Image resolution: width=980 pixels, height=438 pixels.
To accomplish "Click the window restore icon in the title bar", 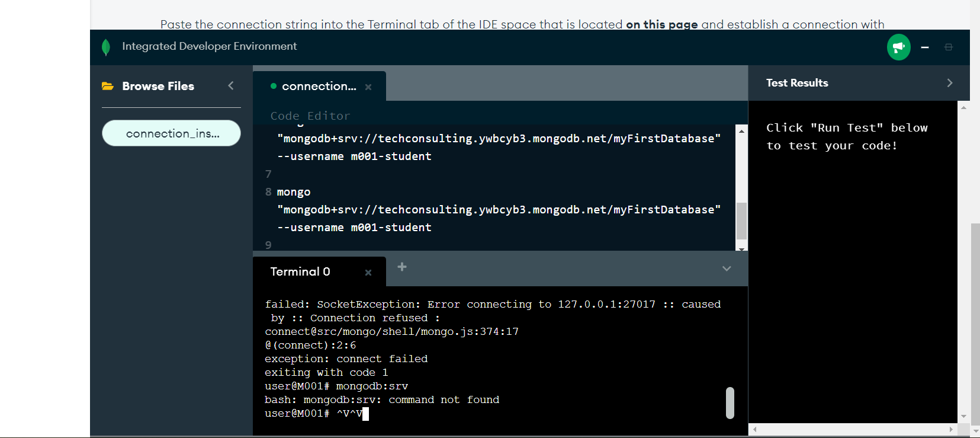I will tap(949, 47).
